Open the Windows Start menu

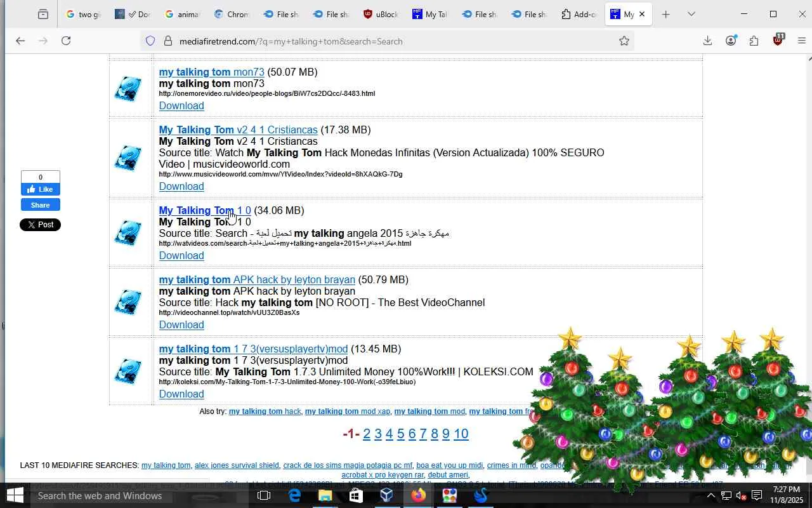click(x=15, y=496)
